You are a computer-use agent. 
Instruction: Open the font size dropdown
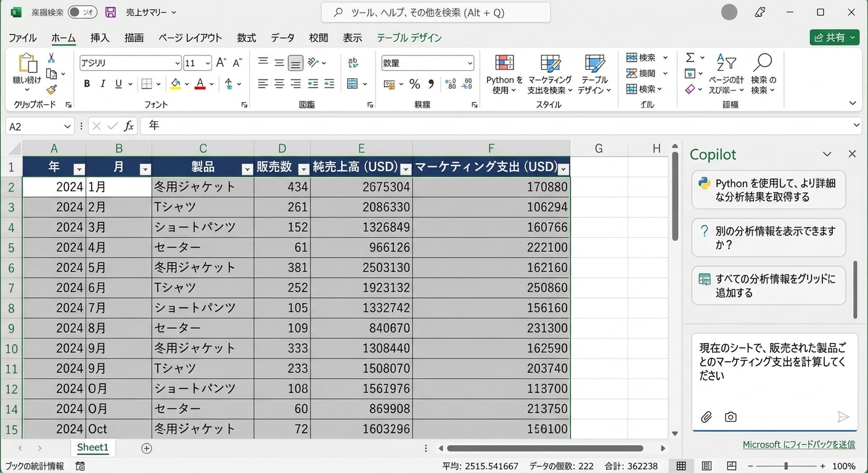pyautogui.click(x=208, y=63)
